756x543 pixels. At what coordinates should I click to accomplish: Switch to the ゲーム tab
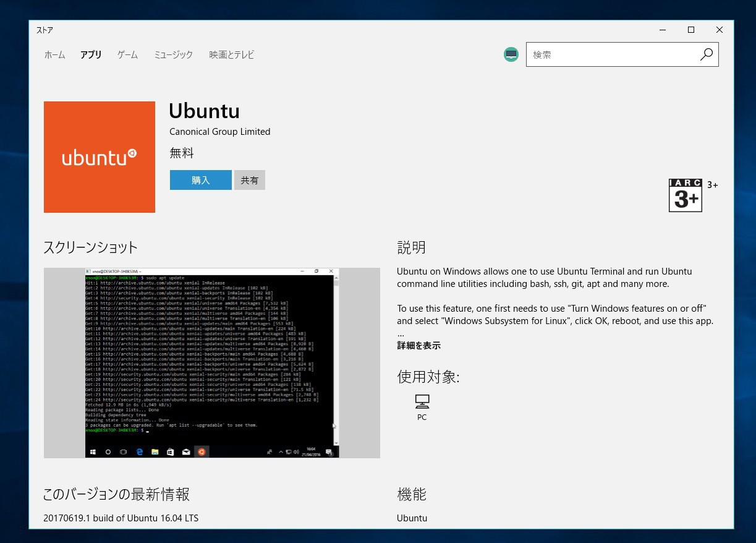127,54
